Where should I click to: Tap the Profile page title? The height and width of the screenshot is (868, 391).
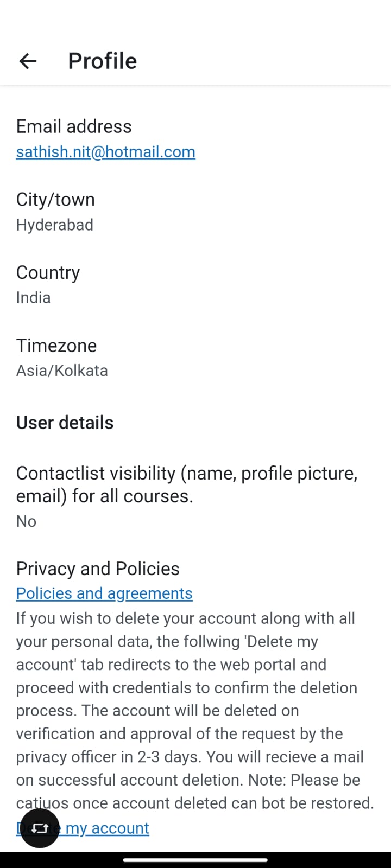coord(103,61)
